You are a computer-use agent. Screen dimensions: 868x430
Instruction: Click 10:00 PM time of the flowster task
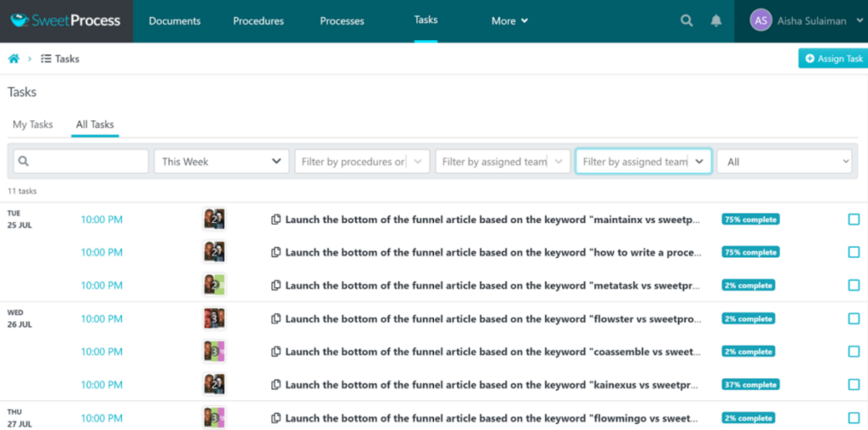pos(102,319)
